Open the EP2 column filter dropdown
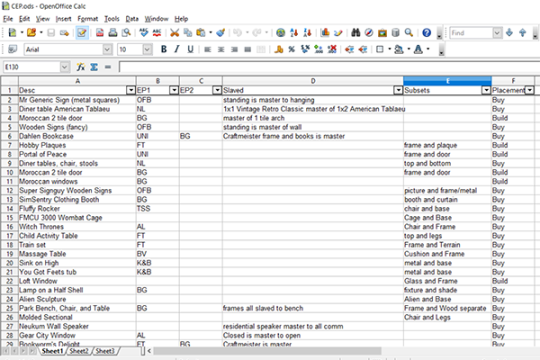540x360 pixels. pos(217,90)
